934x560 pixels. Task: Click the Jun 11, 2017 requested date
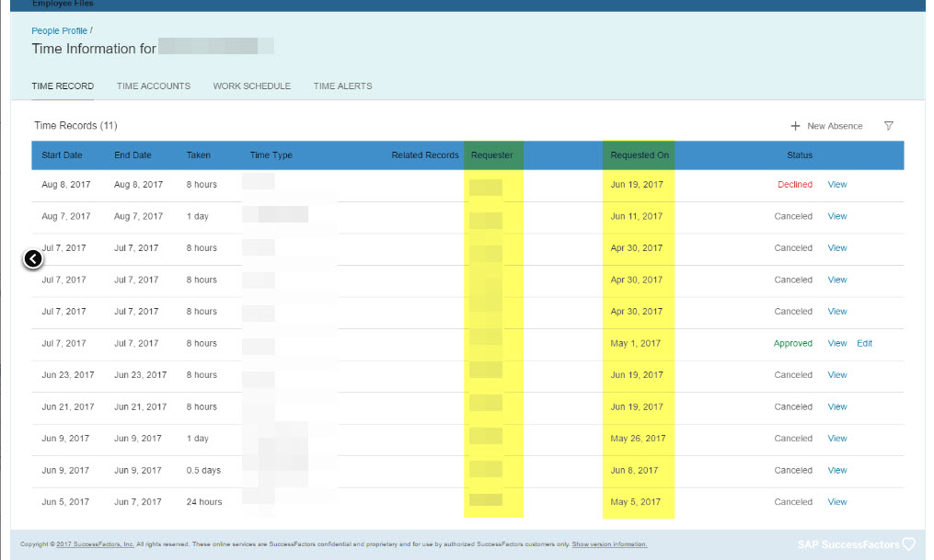coord(636,216)
